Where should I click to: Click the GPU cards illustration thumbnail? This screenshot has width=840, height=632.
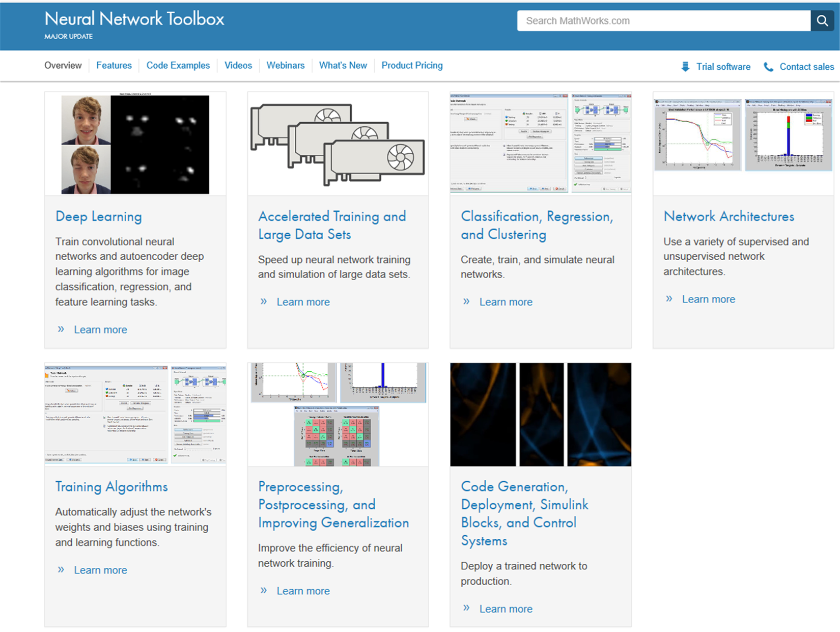[338, 144]
